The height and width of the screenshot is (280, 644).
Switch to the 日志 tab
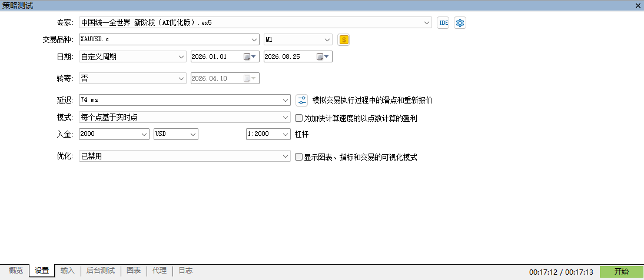tap(185, 271)
